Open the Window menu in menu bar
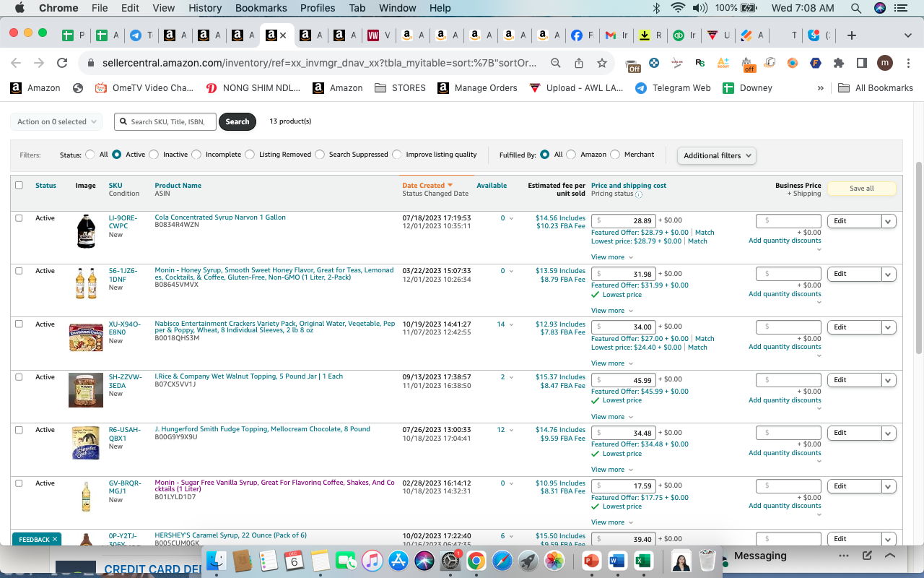 (x=397, y=8)
